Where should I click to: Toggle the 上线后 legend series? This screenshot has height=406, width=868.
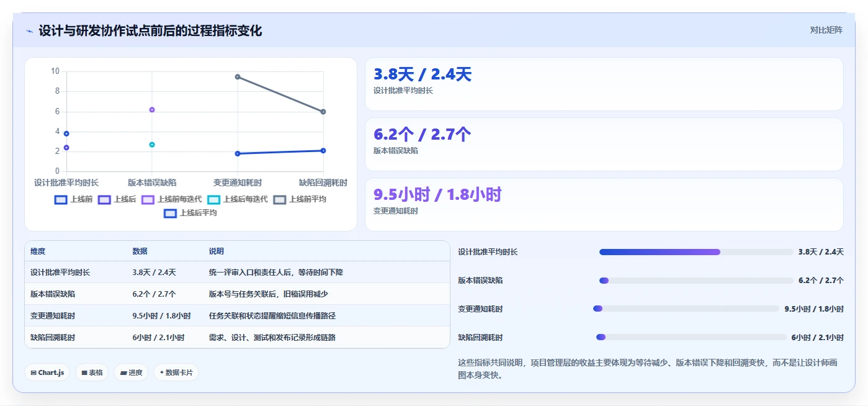click(x=117, y=199)
